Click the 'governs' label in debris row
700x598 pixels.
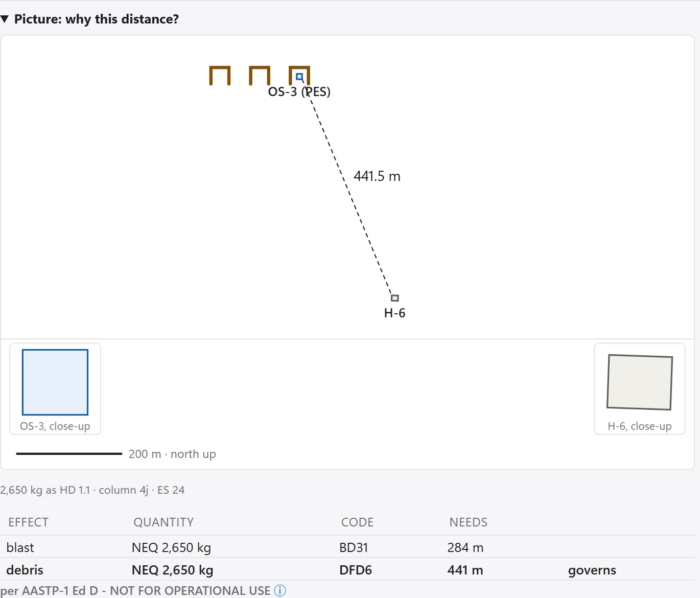(592, 570)
